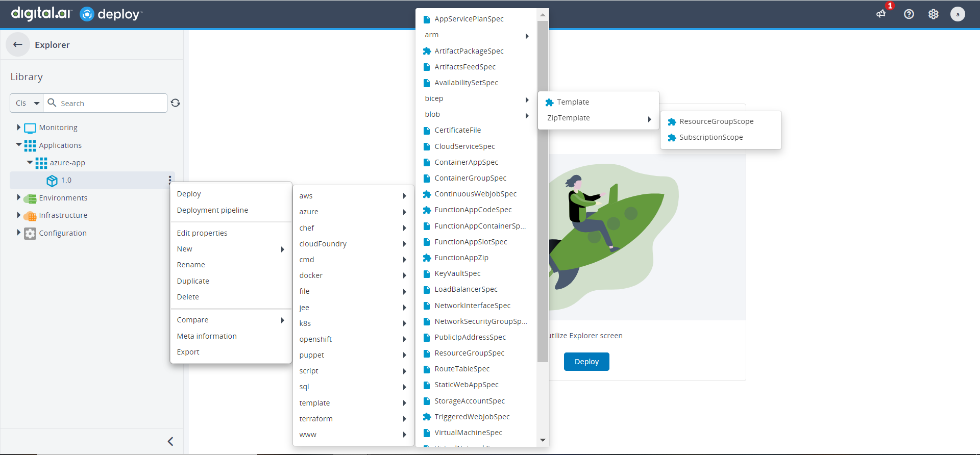Click the SubscriptionScope puzzle icon
980x455 pixels.
[x=672, y=138]
